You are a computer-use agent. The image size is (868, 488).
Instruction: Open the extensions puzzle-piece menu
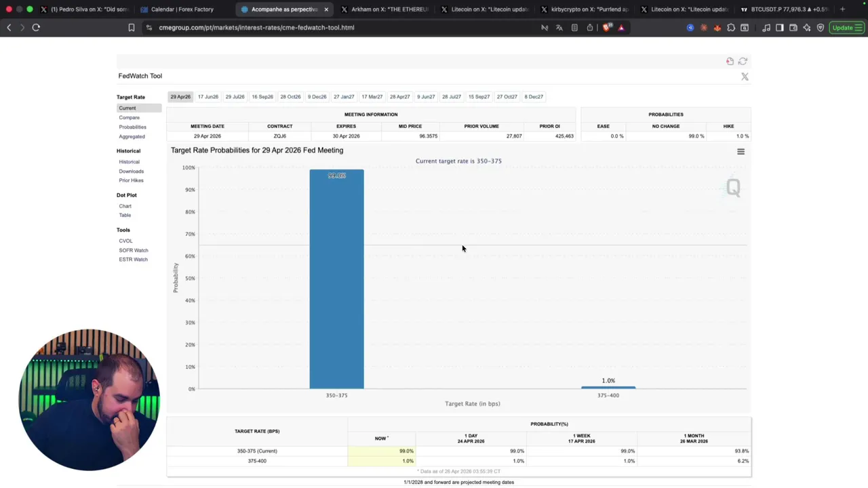coord(731,28)
